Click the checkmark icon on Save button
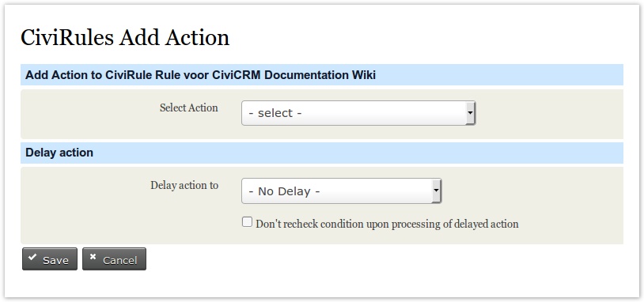 [x=32, y=257]
